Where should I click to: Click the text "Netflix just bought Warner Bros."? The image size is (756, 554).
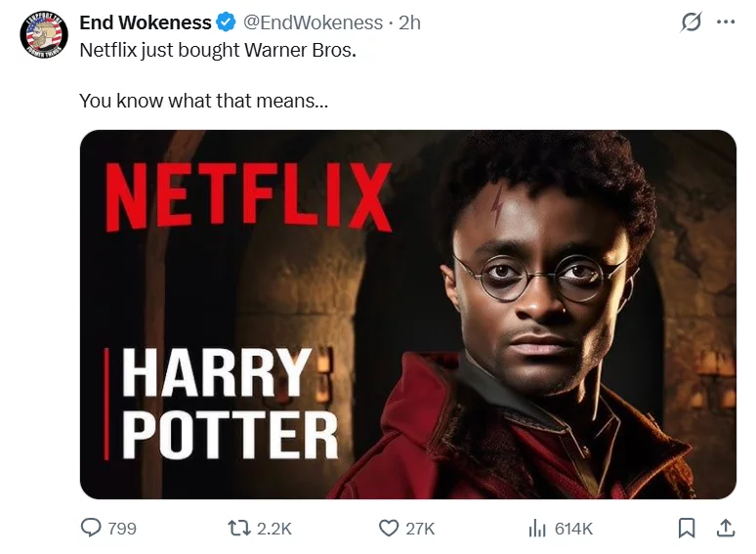coord(218,49)
